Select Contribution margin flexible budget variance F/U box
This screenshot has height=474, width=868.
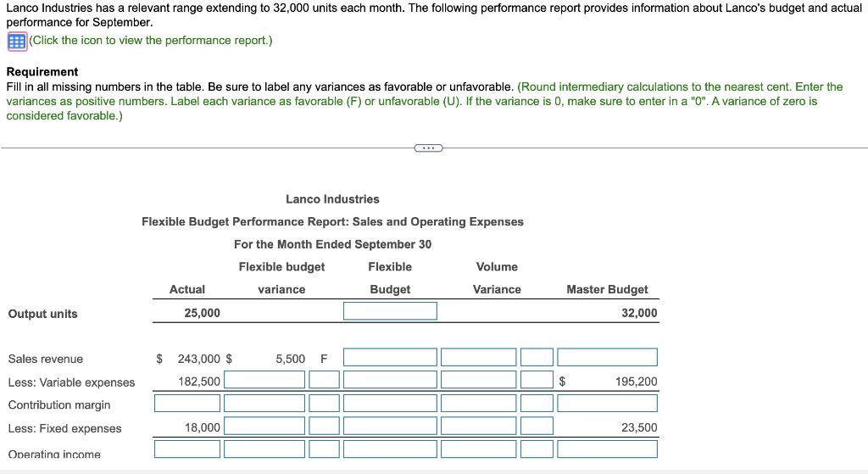[324, 403]
